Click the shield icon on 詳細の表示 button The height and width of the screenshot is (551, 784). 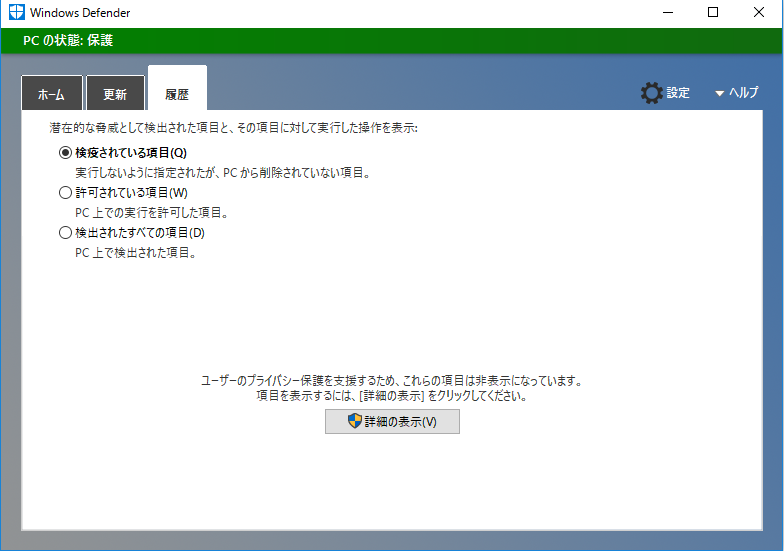coord(354,422)
